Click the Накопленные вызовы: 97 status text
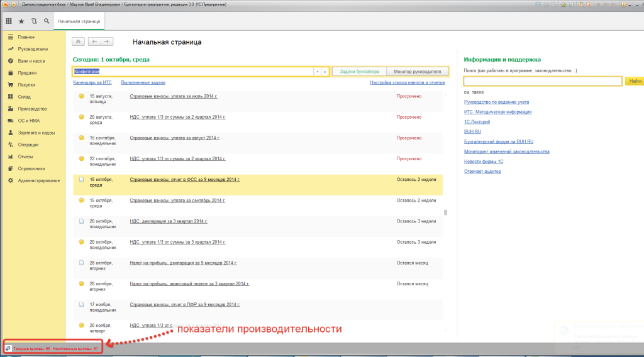This screenshot has height=357, width=644. (75, 349)
